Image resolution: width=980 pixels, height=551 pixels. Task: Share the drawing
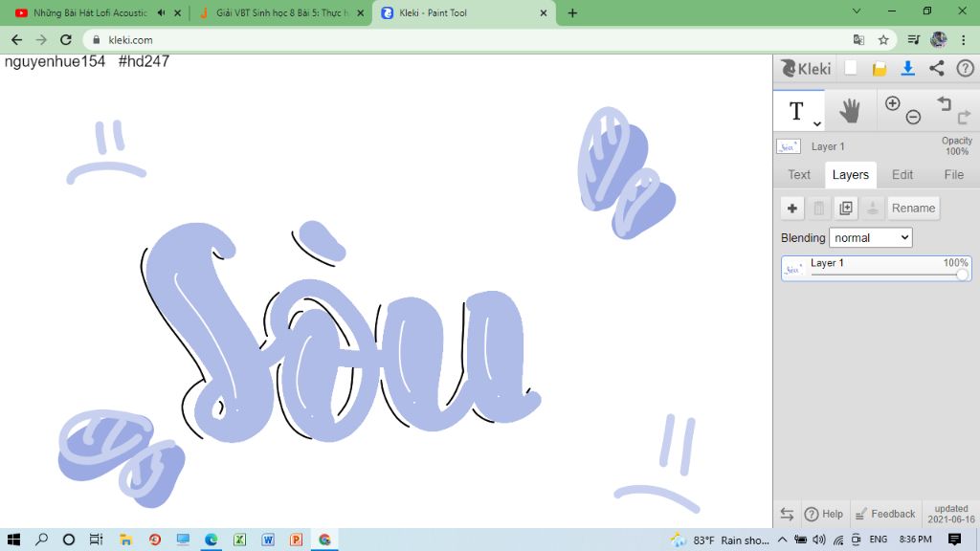pyautogui.click(x=936, y=68)
